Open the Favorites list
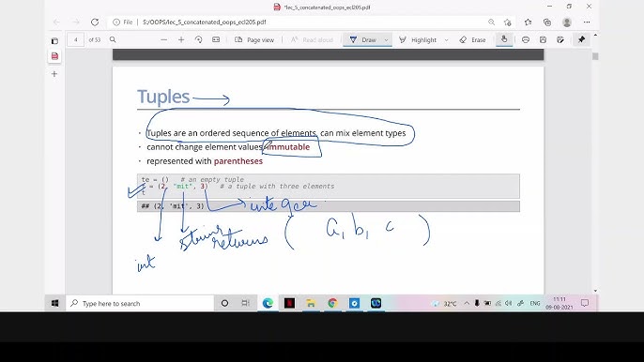Viewport: 644px width, 362px height. 528,23
